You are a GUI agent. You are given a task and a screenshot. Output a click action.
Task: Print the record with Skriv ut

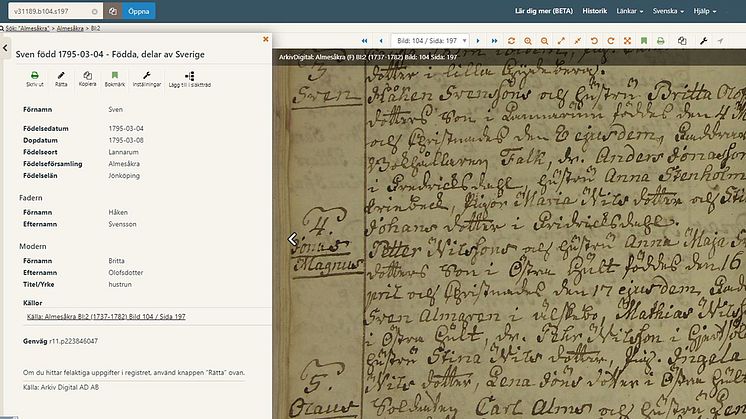(x=35, y=79)
